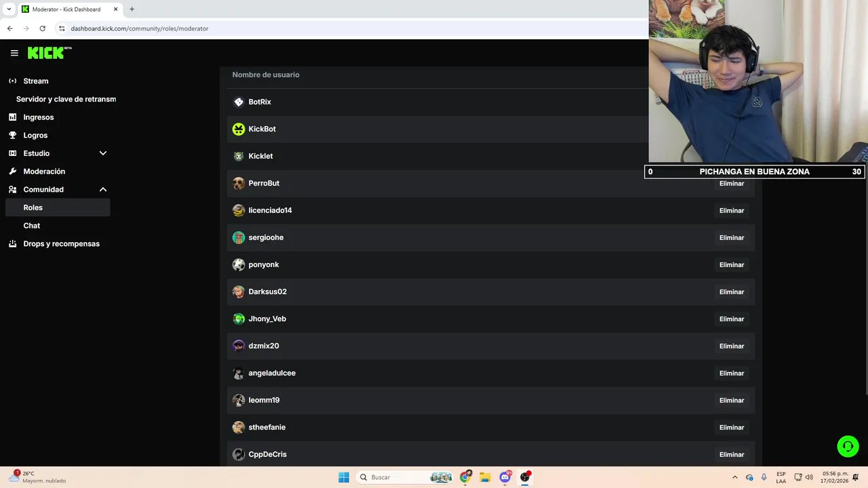
Task: Click username Kicklet
Action: [x=260, y=156]
